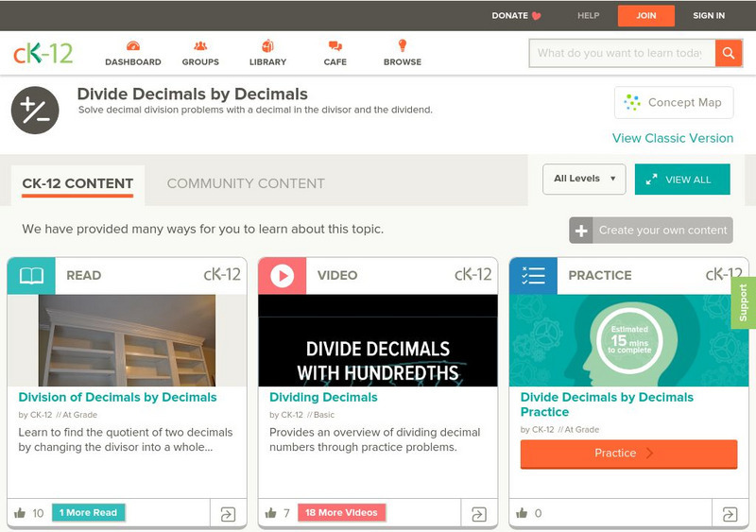This screenshot has height=532, width=756.
Task: Open the Concept Map button
Action: 674,102
